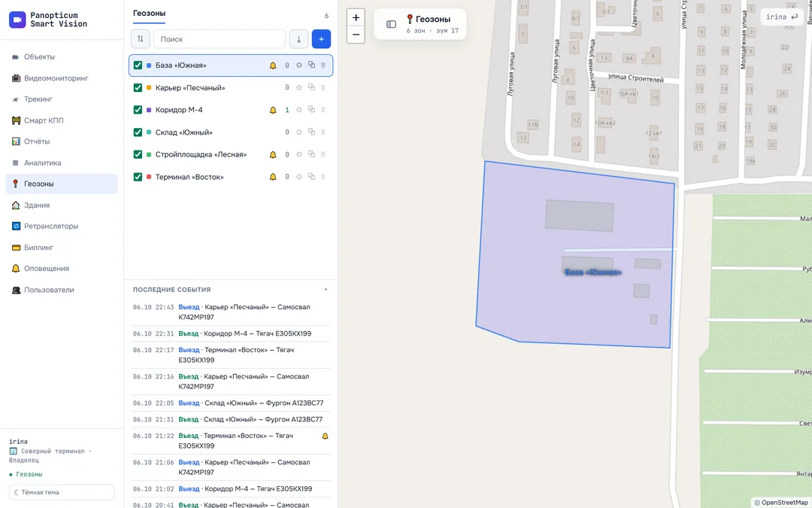Click the target/locate icon on База «Южная» row
Image resolution: width=812 pixels, height=508 pixels.
[298, 65]
